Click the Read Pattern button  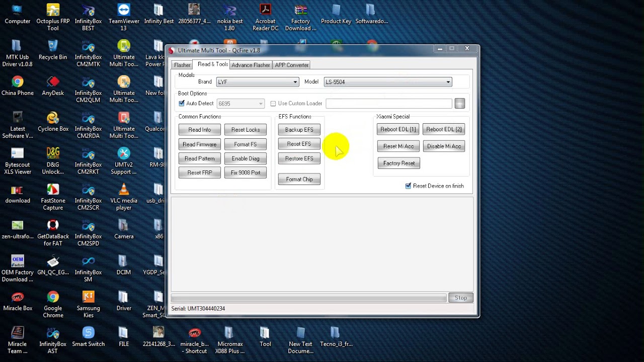click(200, 158)
